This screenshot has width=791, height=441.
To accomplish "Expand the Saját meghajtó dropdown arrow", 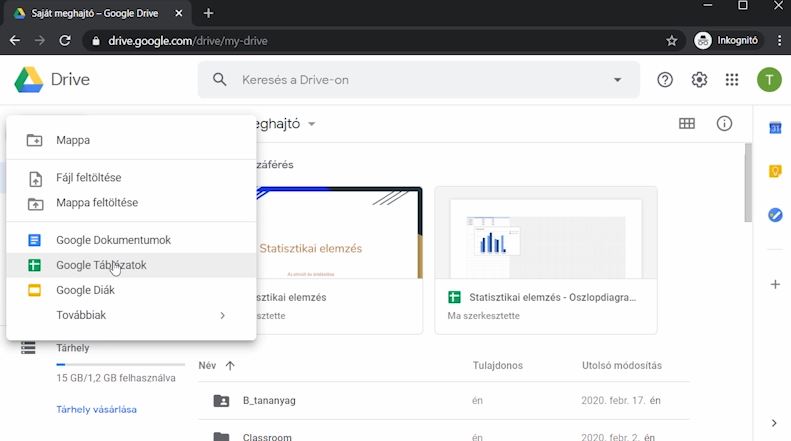I will click(312, 124).
